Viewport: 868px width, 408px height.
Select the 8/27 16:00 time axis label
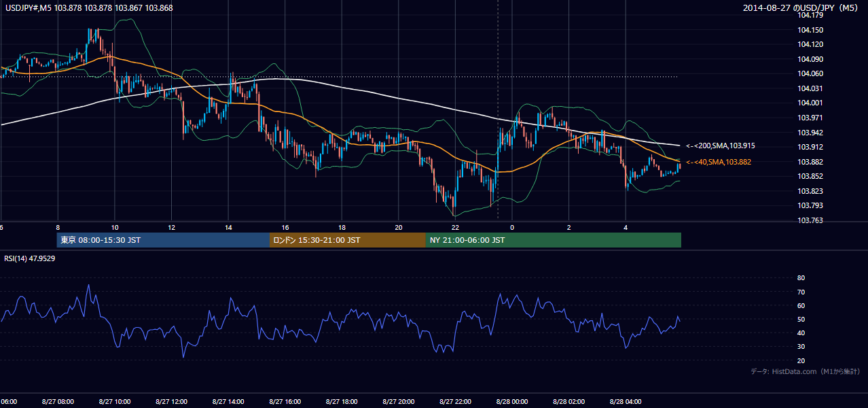(x=285, y=402)
